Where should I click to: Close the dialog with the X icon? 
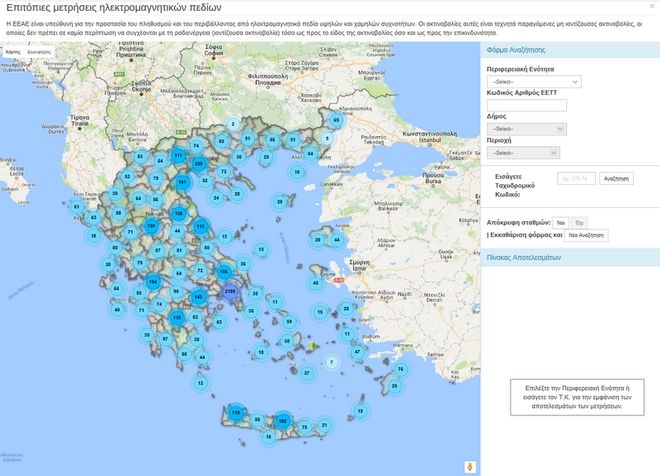[652, 6]
